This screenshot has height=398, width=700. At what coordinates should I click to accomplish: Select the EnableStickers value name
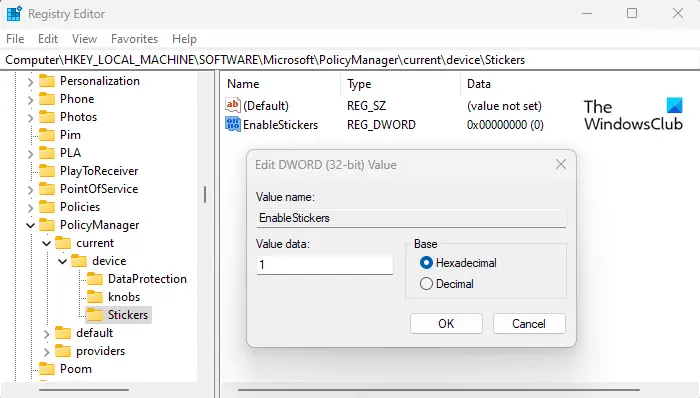coord(280,124)
